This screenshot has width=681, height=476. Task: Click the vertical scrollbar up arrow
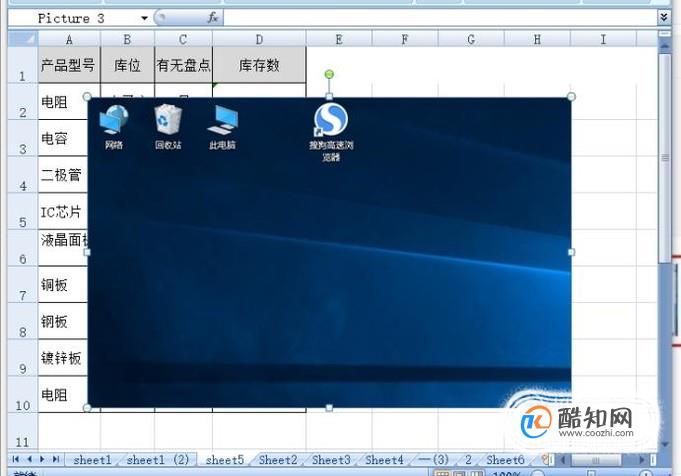point(665,46)
